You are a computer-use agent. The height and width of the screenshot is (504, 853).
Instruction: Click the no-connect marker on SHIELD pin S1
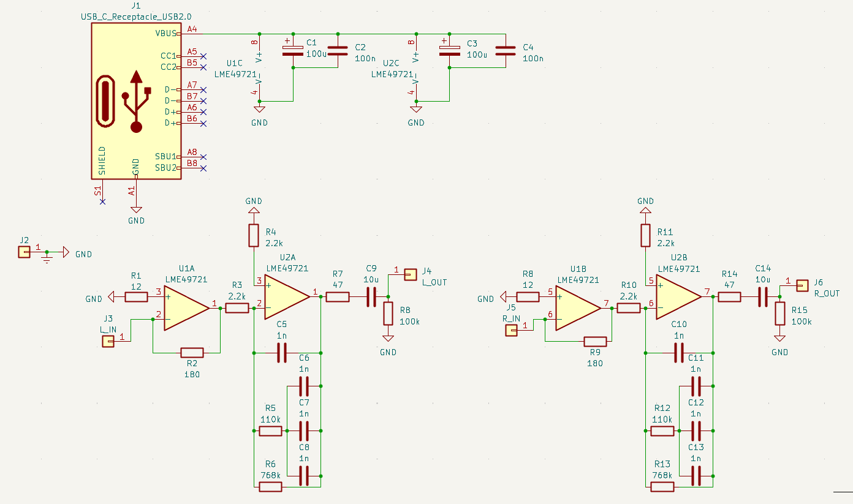[x=102, y=201]
